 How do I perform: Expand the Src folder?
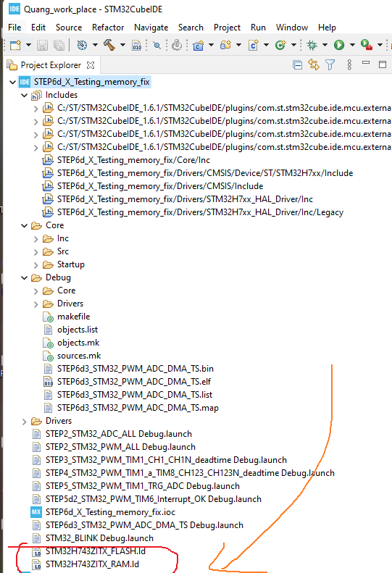(x=36, y=252)
